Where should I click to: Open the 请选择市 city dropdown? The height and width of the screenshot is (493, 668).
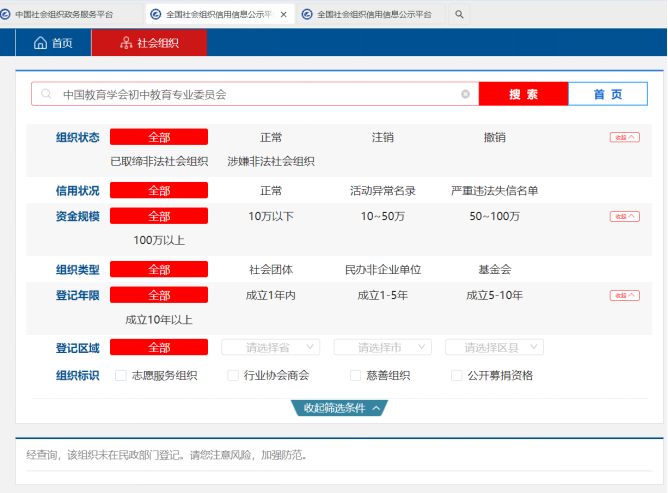click(382, 347)
